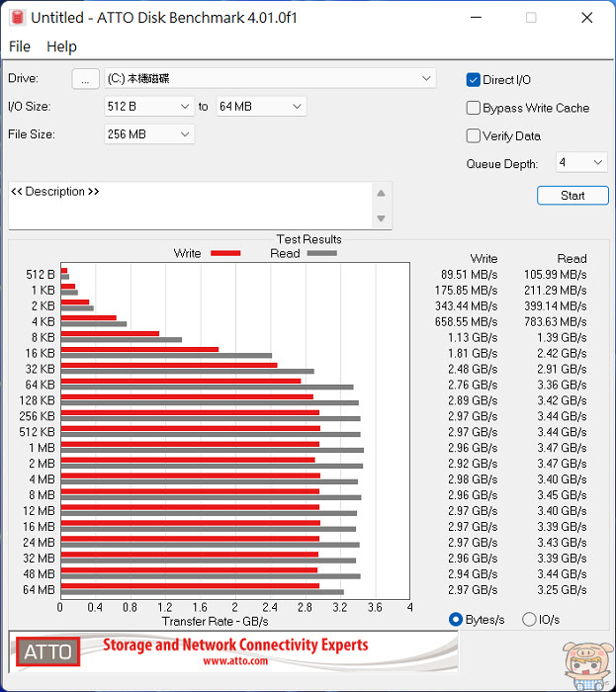The image size is (616, 692).
Task: Open the Help menu
Action: click(61, 46)
